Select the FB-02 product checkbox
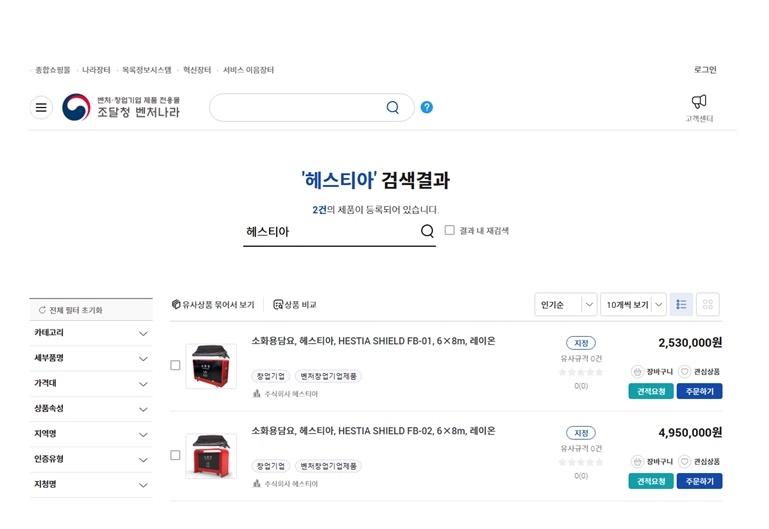This screenshot has height=529, width=769. click(175, 455)
